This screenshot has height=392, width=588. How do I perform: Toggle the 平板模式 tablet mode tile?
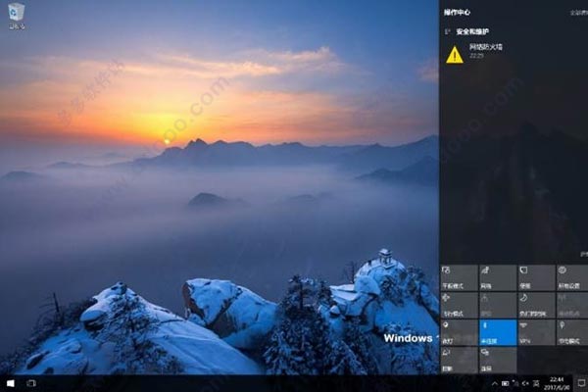[x=459, y=277]
